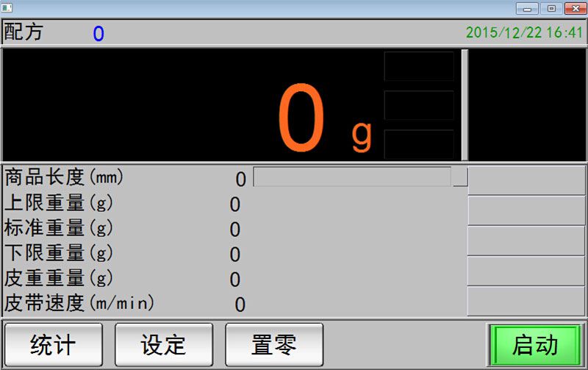
Task: Minimize the window
Action: (527, 8)
